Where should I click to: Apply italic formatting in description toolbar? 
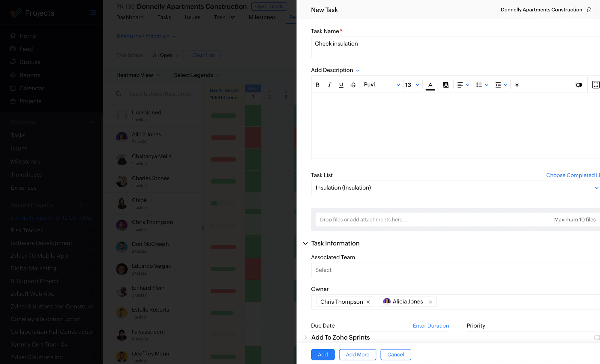329,85
